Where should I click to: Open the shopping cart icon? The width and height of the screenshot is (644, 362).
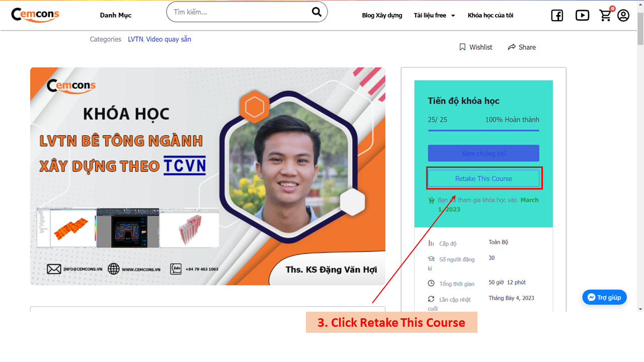pos(605,16)
